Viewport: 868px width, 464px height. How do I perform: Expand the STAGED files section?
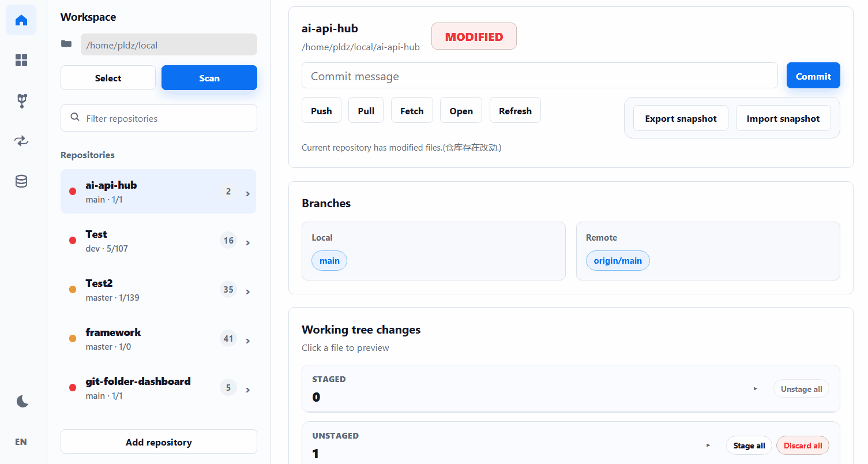[x=756, y=388]
